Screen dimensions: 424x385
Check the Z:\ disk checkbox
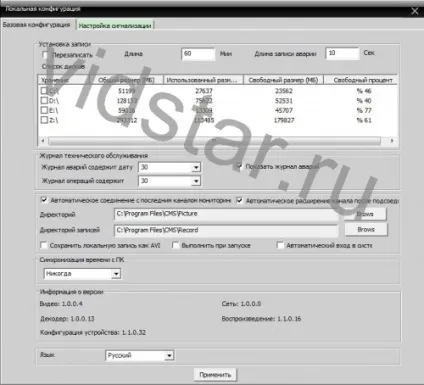click(x=44, y=120)
